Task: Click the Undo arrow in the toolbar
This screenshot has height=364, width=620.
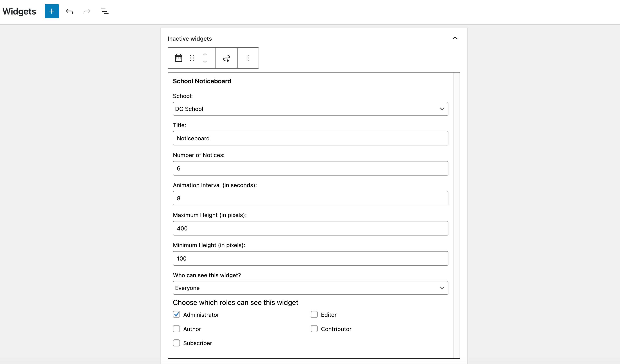Action: tap(69, 11)
